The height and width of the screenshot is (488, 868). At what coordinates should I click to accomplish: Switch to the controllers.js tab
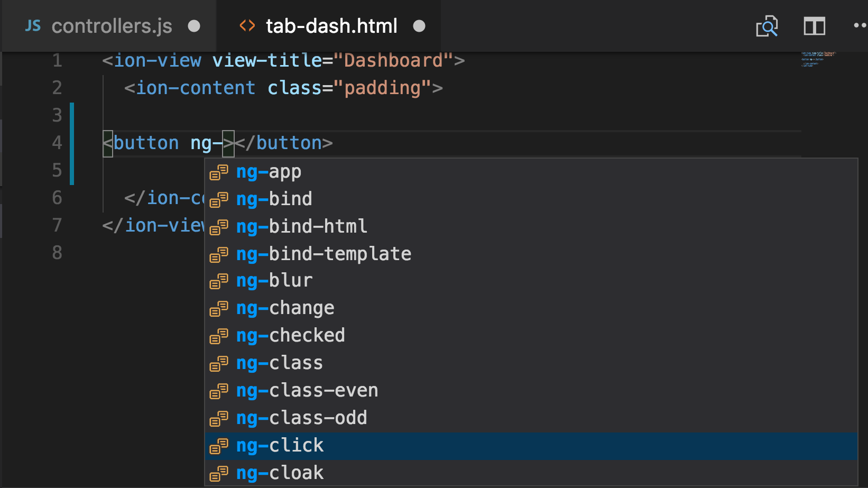click(109, 26)
